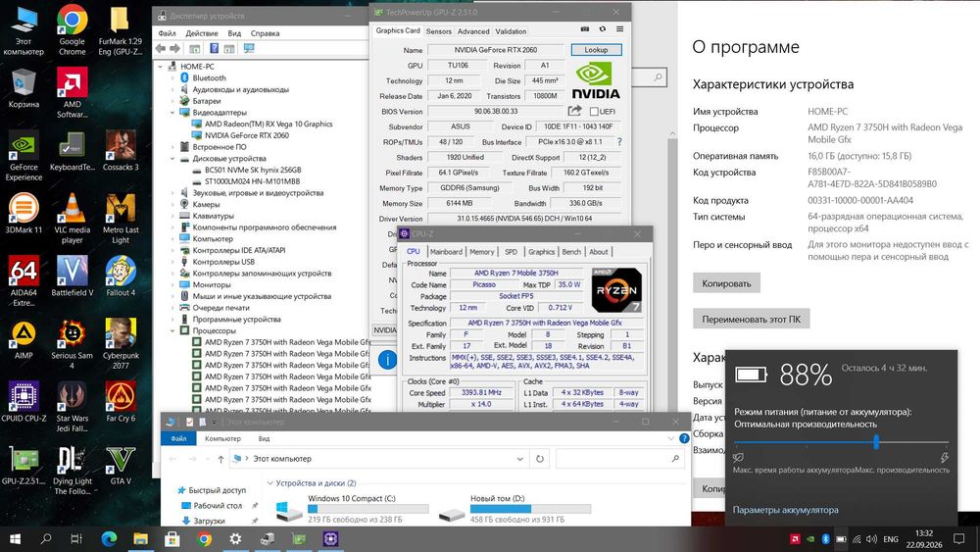980x552 pixels.
Task: Expand Мониторы node in Device Manager
Action: (x=172, y=284)
